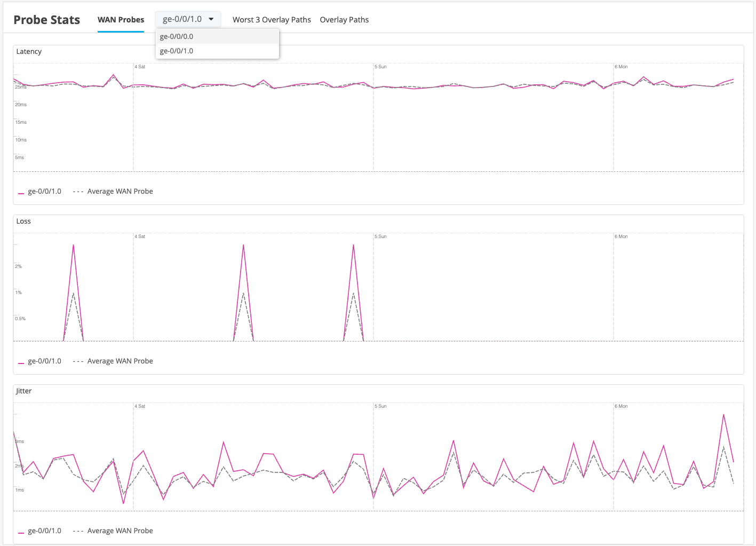The height and width of the screenshot is (546, 756).
Task: Click the 5 Sun marker in Loss chart
Action: 380,236
